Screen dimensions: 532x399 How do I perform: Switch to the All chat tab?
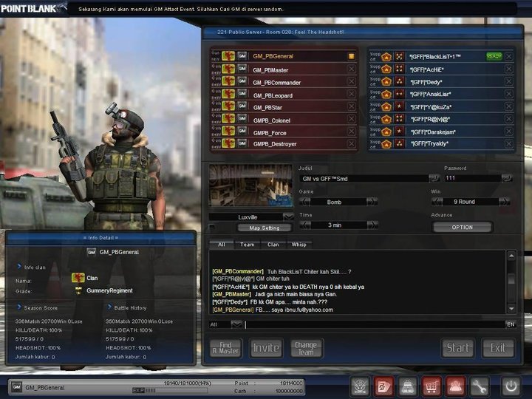221,245
